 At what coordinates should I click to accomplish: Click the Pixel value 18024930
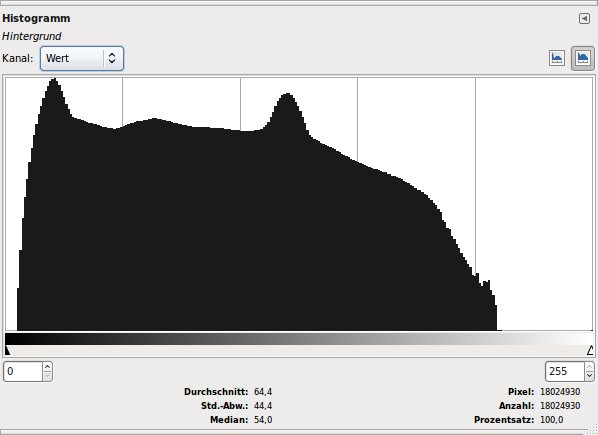pyautogui.click(x=560, y=392)
